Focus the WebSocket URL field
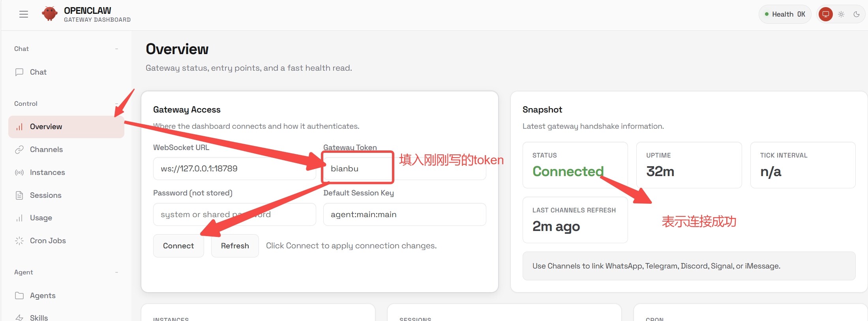This screenshot has height=321, width=868. pos(234,169)
